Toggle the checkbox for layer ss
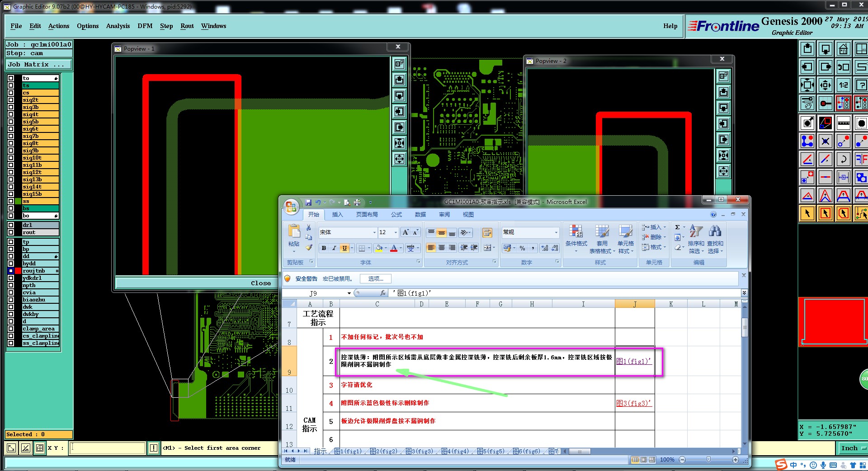 (11, 201)
